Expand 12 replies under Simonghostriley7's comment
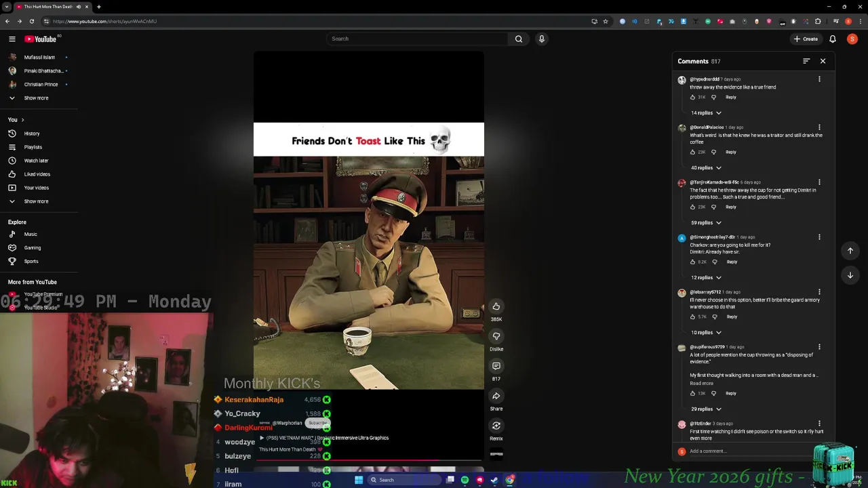 [706, 277]
